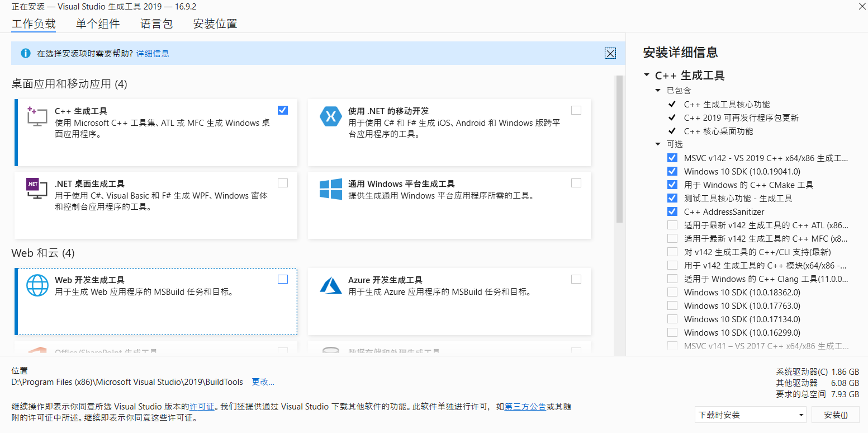Check the Azure 开发生成工具 workload checkbox
Screen dimensions: 868x433
[576, 279]
